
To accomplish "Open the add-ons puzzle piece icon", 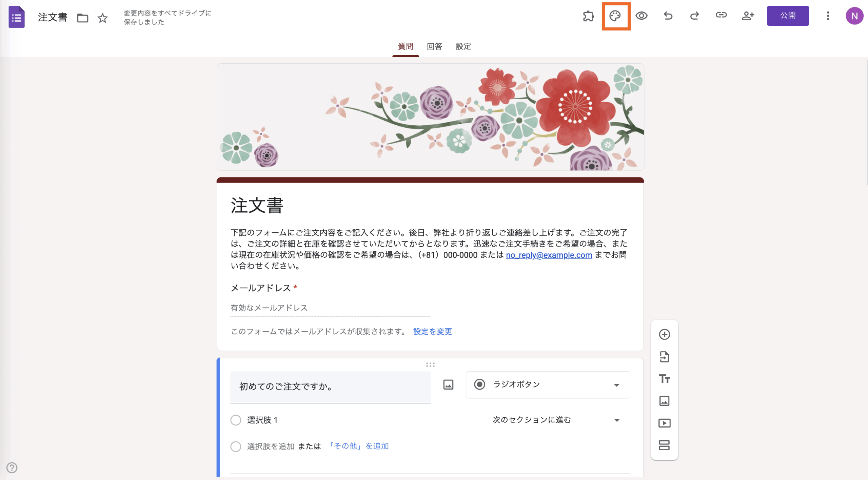I will [588, 16].
